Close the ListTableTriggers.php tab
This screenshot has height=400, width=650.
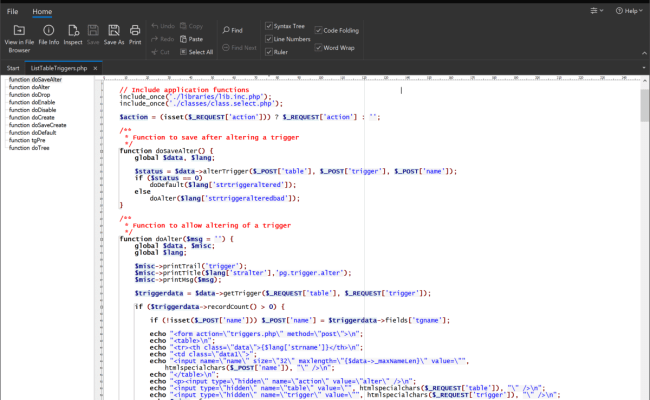pyautogui.click(x=95, y=68)
